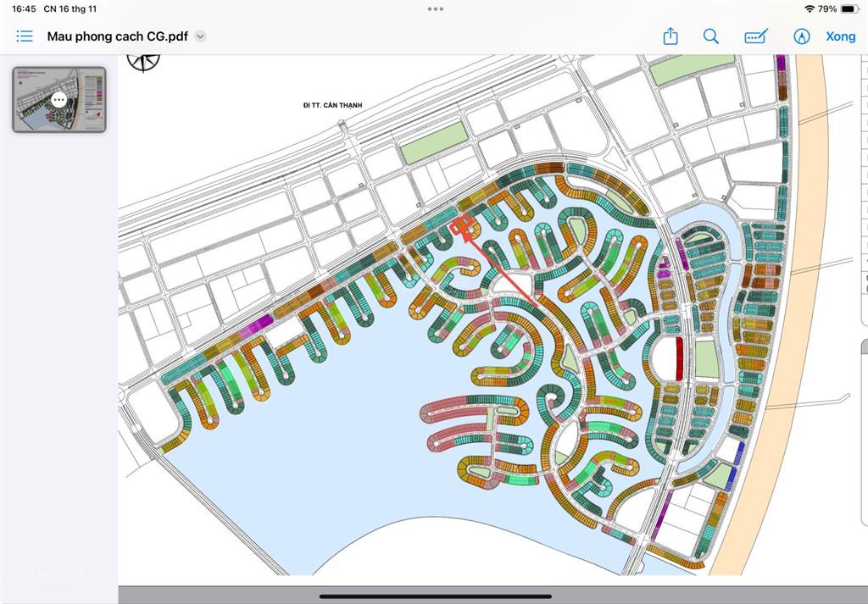Enable the Markup pen tool
Image resolution: width=868 pixels, height=604 pixels.
click(802, 36)
